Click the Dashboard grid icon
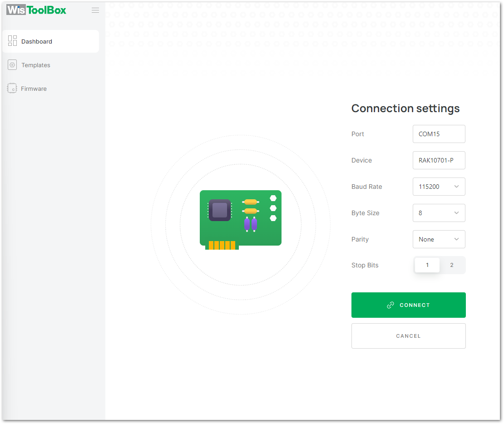This screenshot has height=424, width=504. (13, 41)
